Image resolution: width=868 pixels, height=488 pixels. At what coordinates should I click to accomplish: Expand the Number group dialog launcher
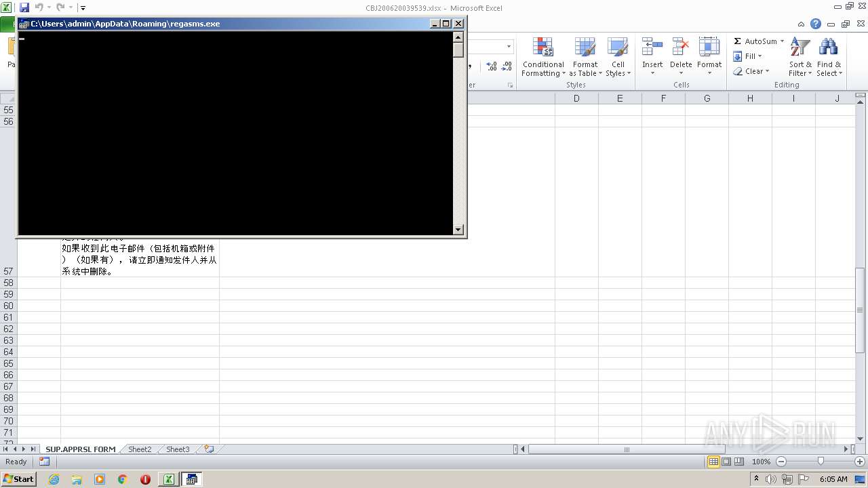coord(510,85)
